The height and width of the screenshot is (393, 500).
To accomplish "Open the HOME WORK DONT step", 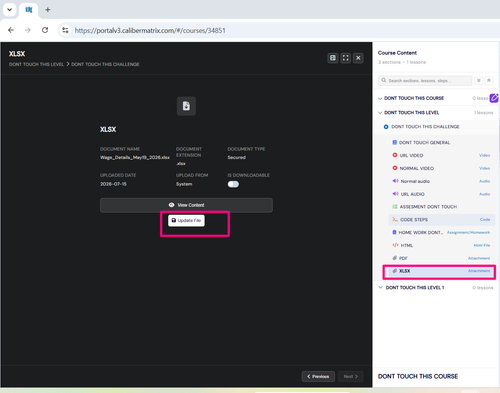I will (x=442, y=232).
